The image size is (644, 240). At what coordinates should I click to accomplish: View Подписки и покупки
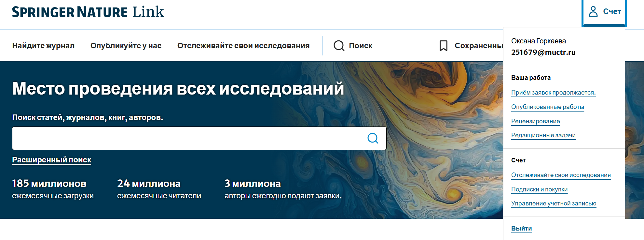pos(539,189)
